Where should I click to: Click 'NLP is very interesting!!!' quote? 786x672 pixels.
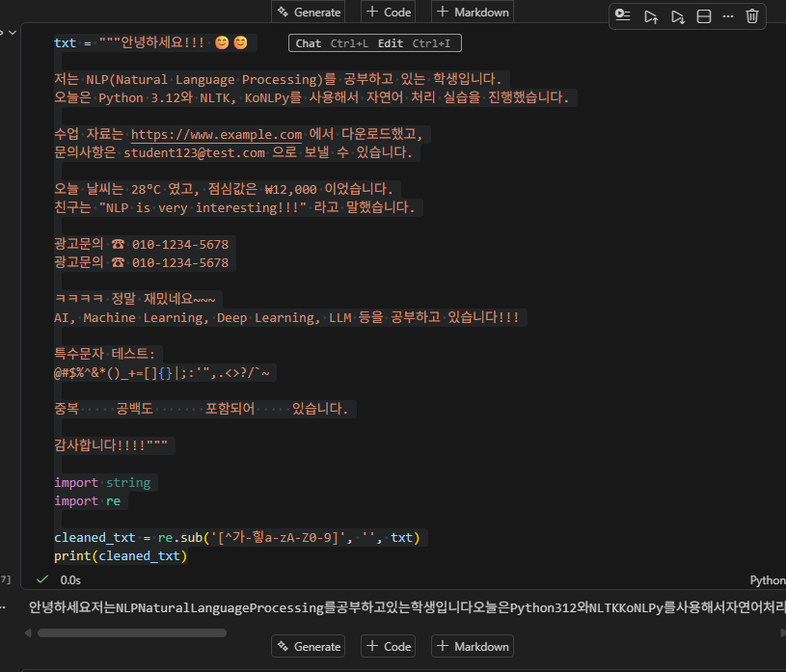tap(203, 207)
